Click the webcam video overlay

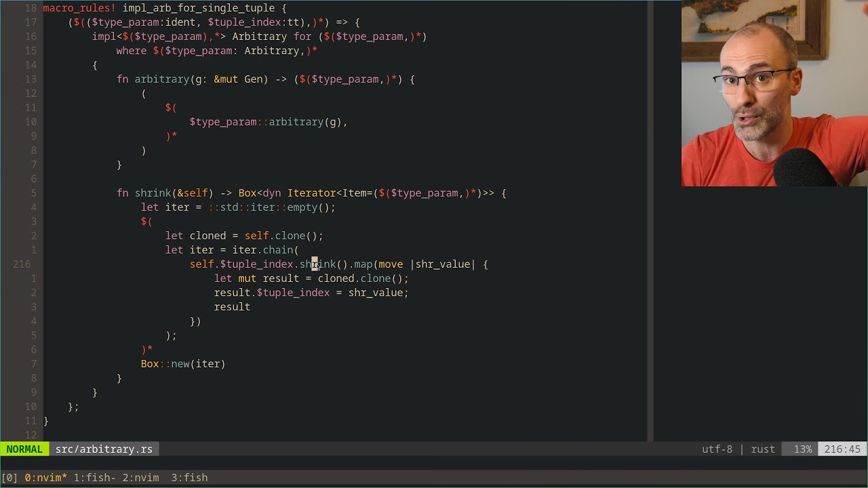[x=774, y=94]
